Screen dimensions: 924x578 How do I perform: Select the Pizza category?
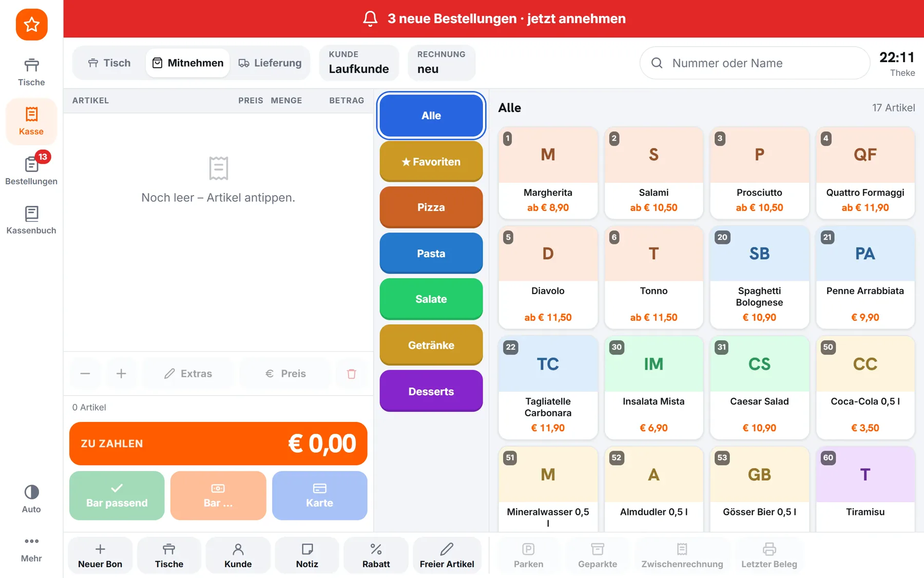431,207
